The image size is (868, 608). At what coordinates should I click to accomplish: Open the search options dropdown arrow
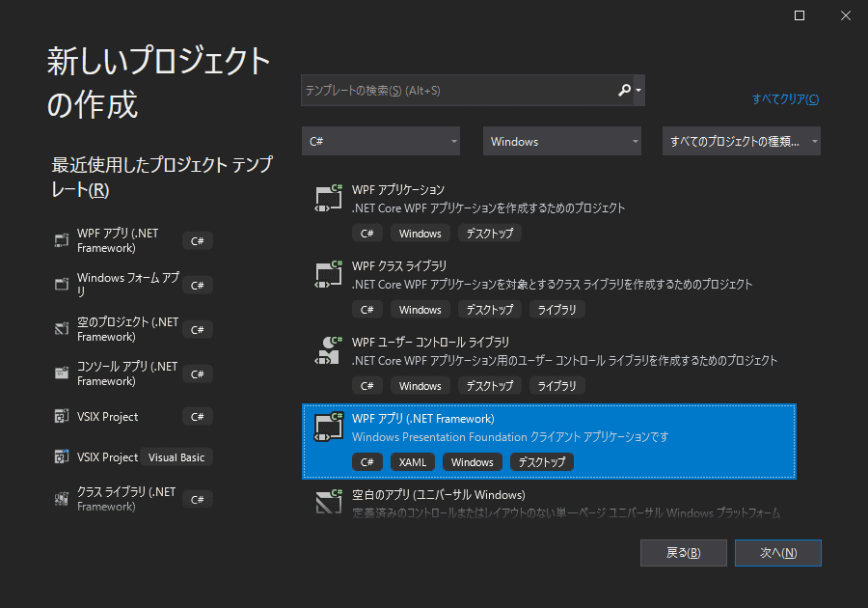click(x=638, y=91)
